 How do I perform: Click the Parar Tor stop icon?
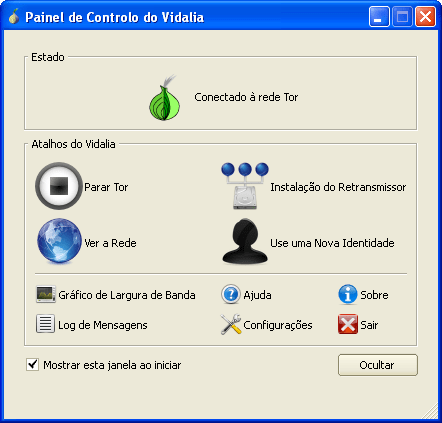59,186
